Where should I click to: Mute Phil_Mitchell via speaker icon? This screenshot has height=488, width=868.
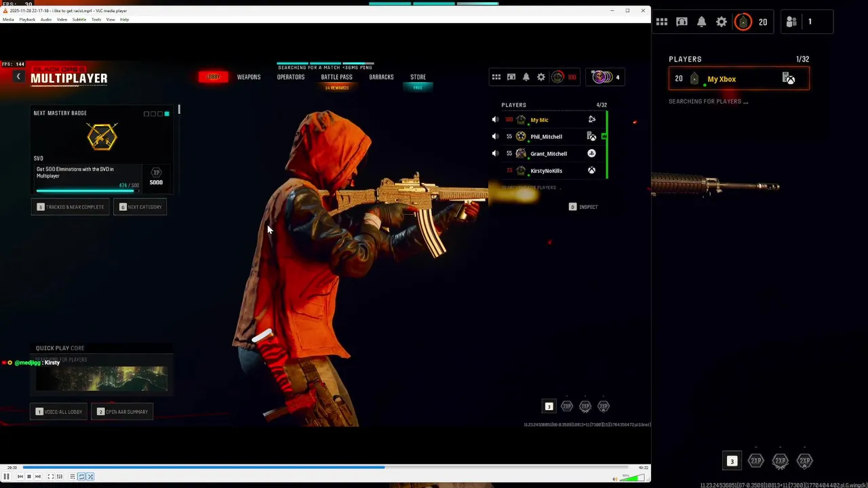495,137
